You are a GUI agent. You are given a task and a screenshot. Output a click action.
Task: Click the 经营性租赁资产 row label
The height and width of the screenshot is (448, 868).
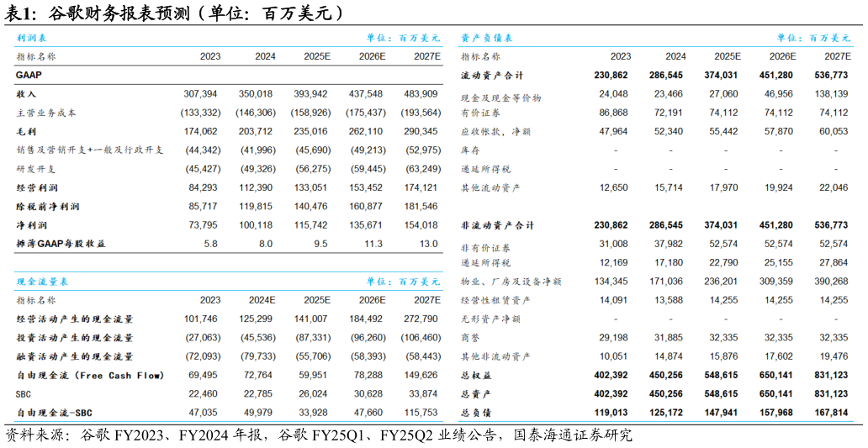(x=496, y=300)
